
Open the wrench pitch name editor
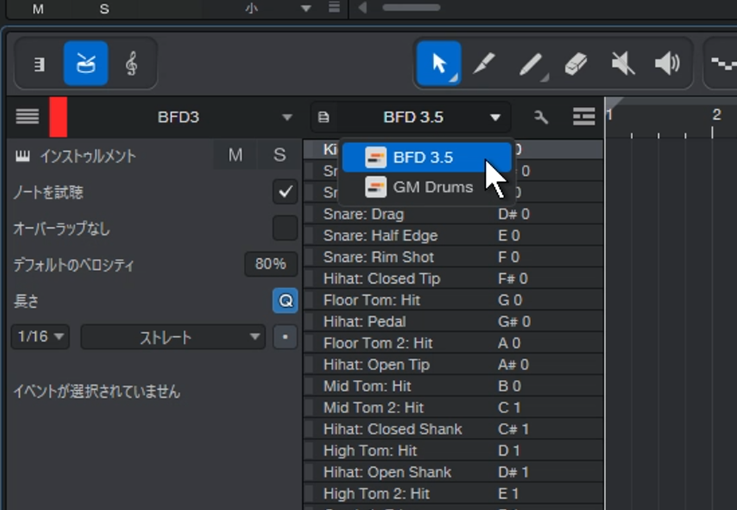coord(541,117)
